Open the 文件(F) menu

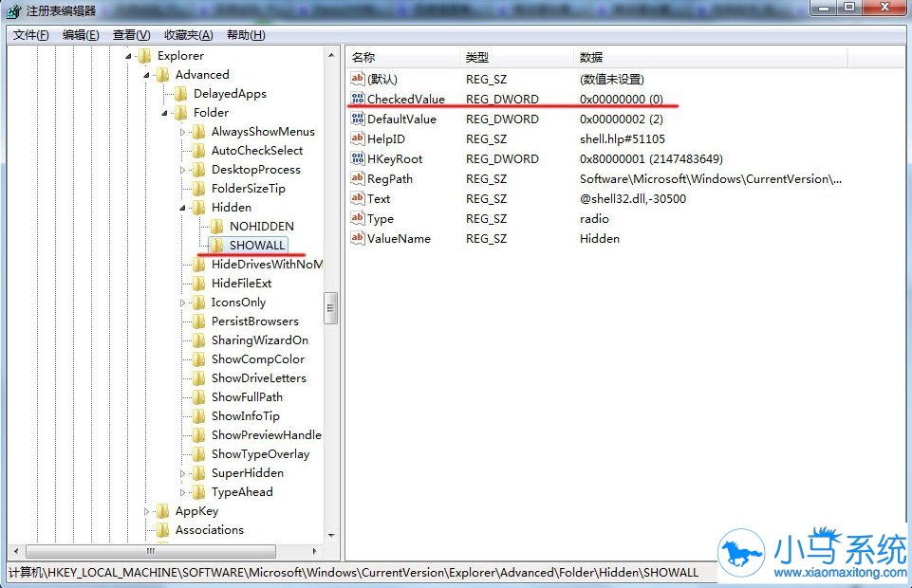pyautogui.click(x=30, y=35)
